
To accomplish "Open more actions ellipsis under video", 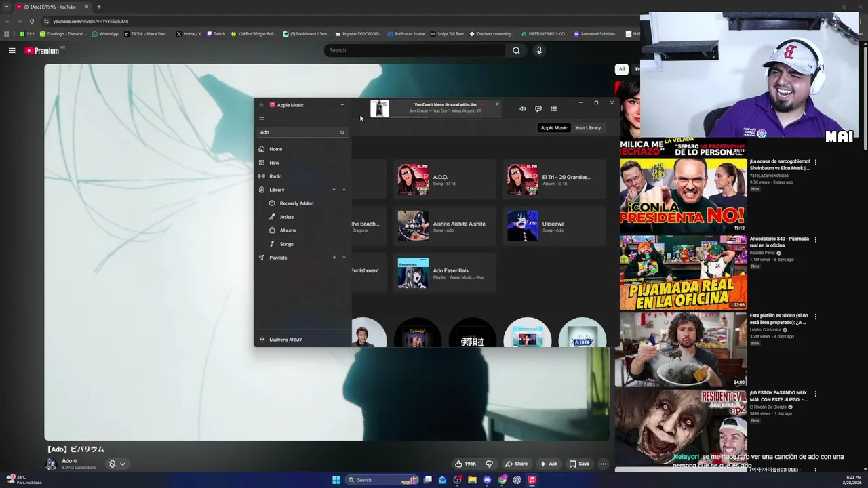I will 603,464.
